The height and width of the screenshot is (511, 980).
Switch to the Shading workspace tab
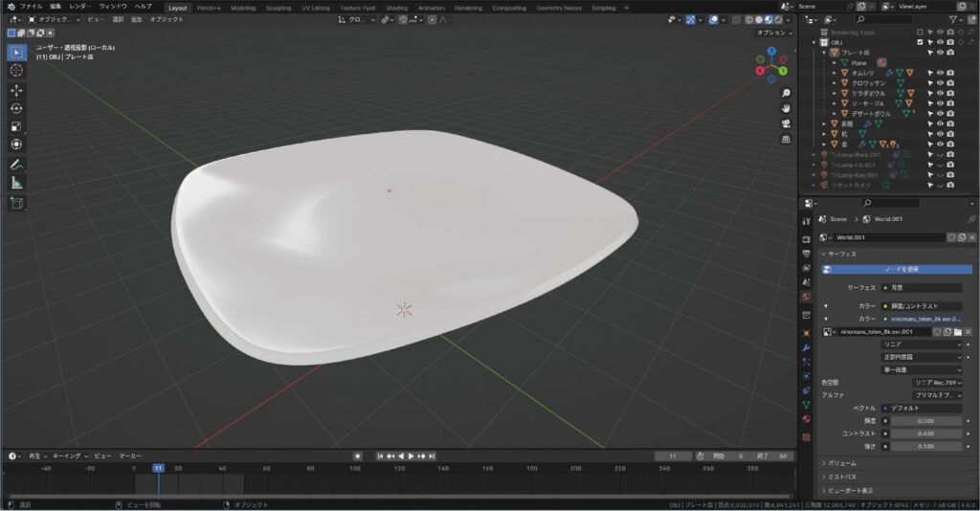(396, 8)
